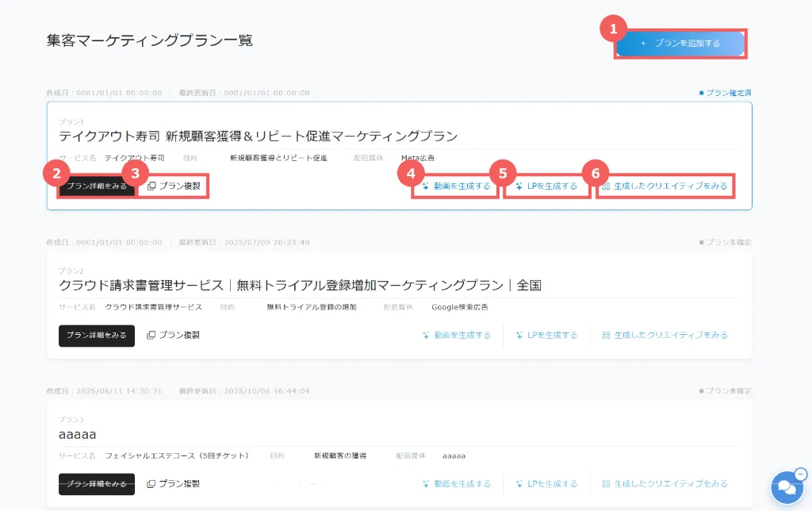Screen dimensions: 812x511
Task: View generated creatives for the aaaaa plan
Action: coord(665,483)
